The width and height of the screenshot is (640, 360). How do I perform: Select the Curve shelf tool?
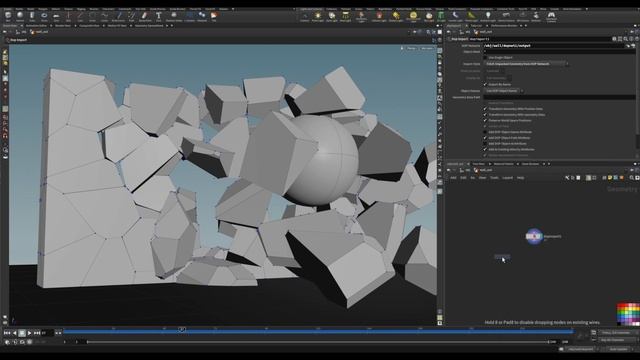click(104, 16)
